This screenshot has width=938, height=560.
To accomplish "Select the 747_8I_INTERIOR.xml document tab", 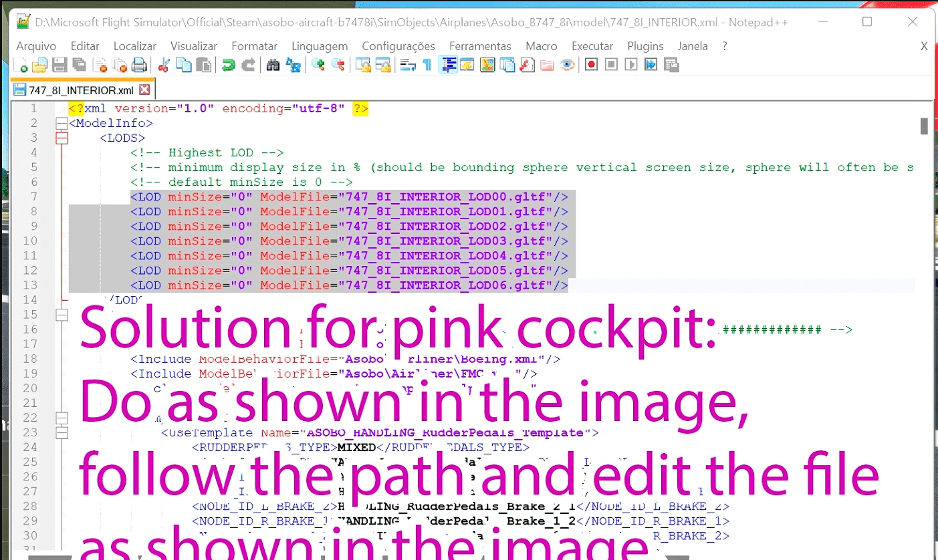I will pos(80,90).
